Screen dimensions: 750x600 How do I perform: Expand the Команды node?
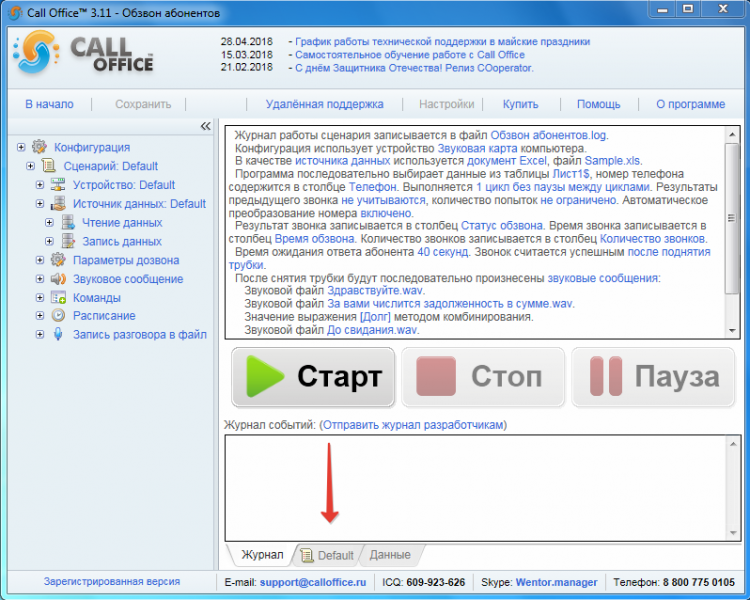tap(40, 298)
